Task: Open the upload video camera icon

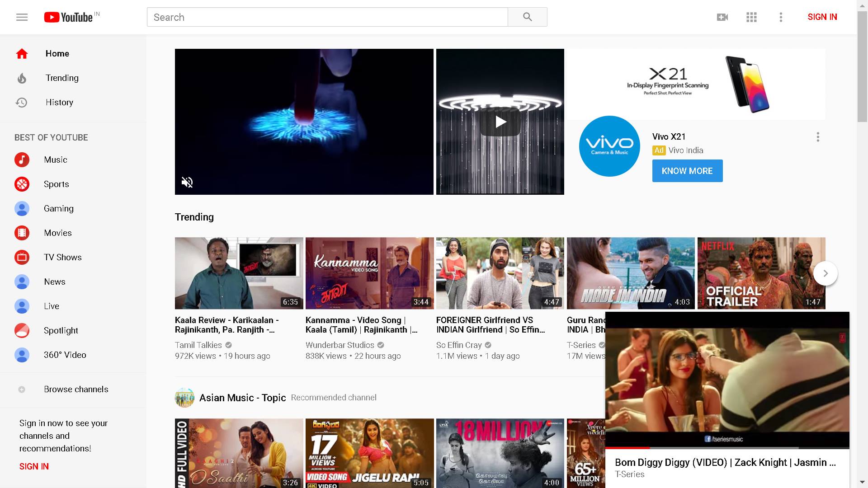Action: point(722,17)
